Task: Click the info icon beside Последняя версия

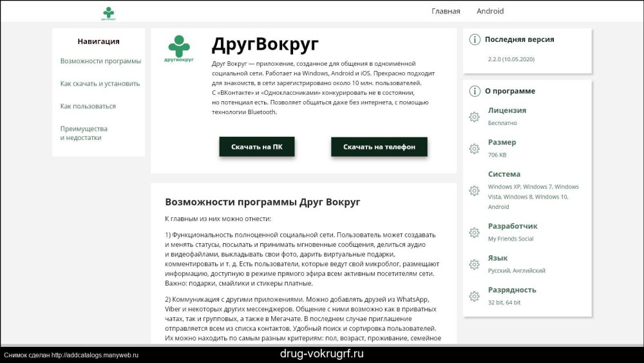Action: (475, 39)
